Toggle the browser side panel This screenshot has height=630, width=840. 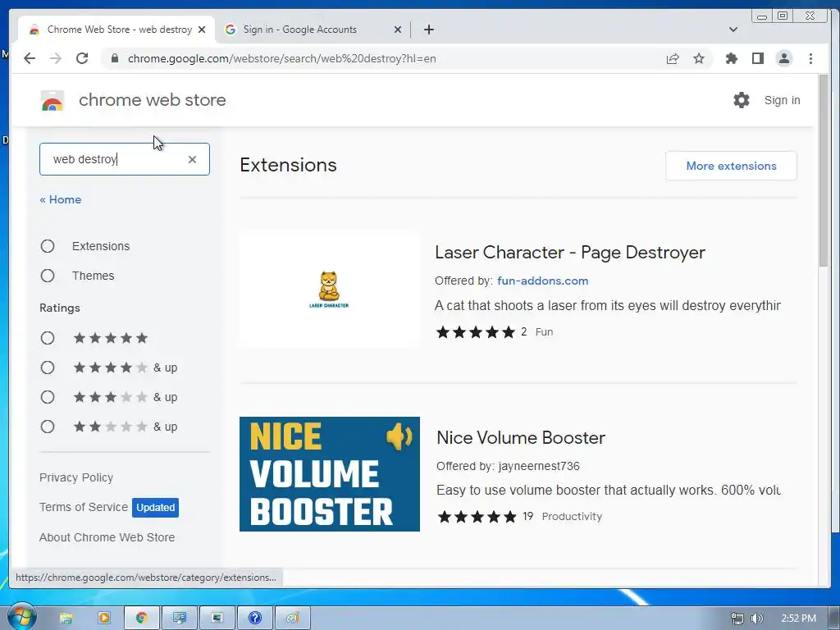click(757, 58)
